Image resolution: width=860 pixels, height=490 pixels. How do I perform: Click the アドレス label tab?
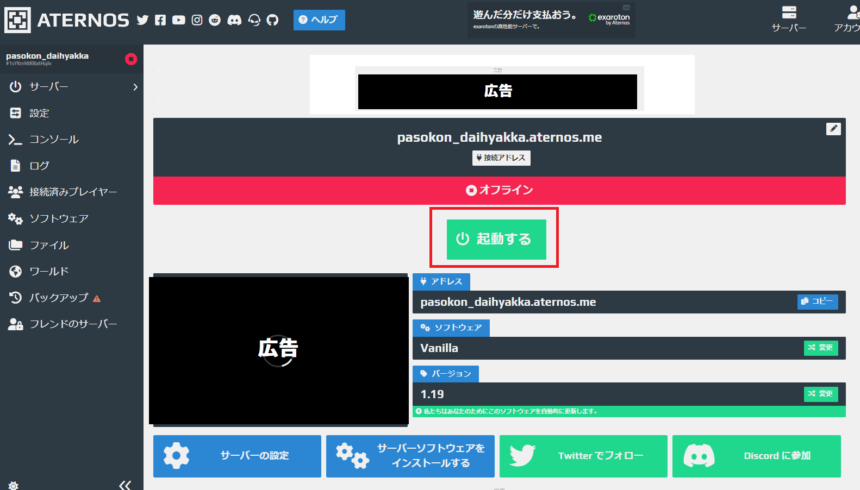[x=441, y=281]
